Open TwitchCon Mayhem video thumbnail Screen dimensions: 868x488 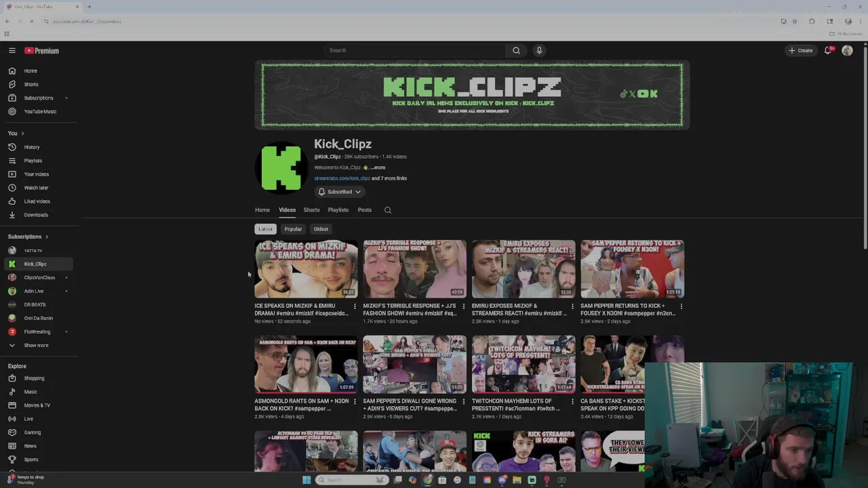524,364
